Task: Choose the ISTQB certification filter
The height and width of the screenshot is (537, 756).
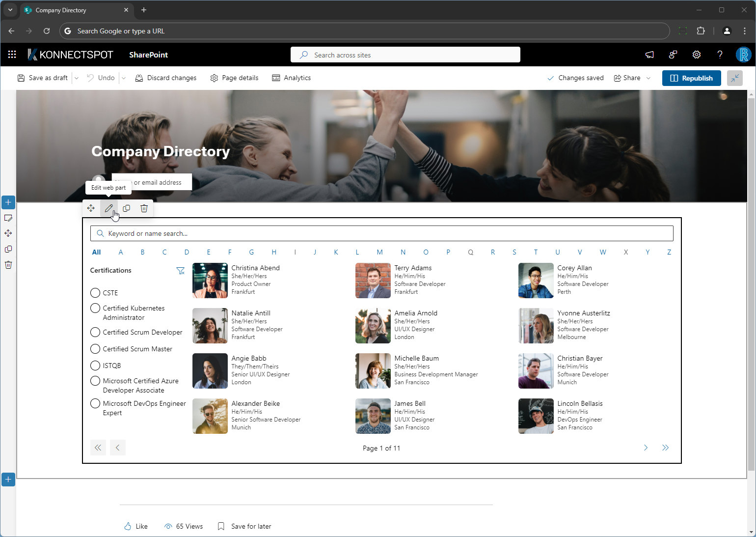Action: coord(95,366)
